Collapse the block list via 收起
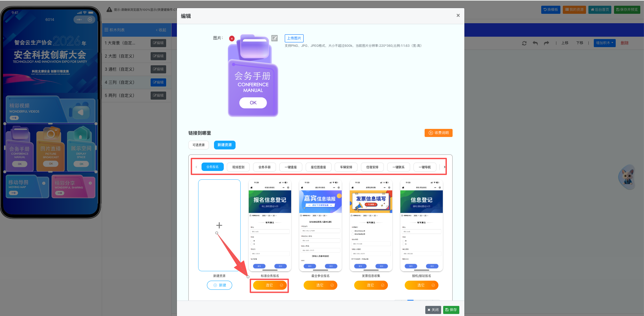Viewport: 644px width, 316px height. point(161,30)
